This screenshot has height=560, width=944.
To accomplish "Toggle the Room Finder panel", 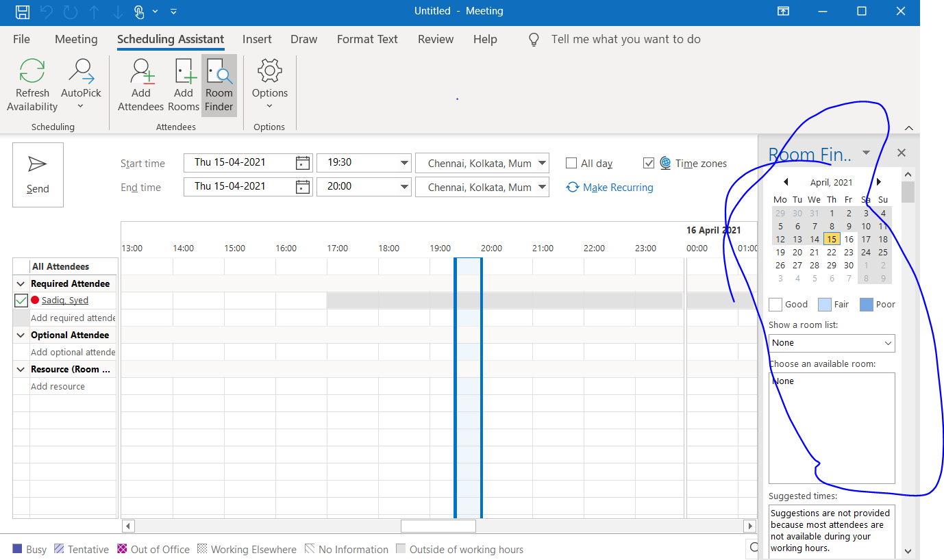I will (219, 82).
